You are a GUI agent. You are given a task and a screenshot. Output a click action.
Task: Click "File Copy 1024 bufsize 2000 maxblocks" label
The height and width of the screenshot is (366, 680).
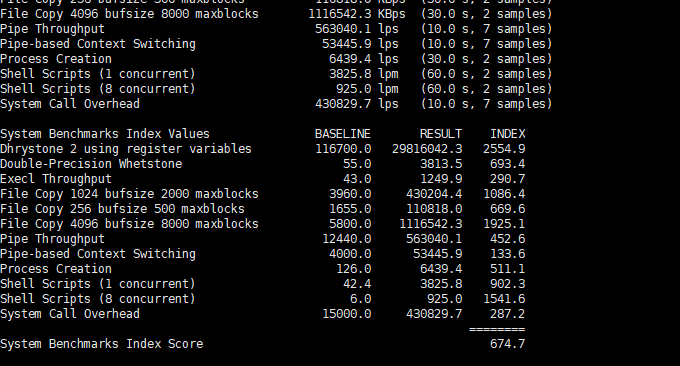coord(129,194)
